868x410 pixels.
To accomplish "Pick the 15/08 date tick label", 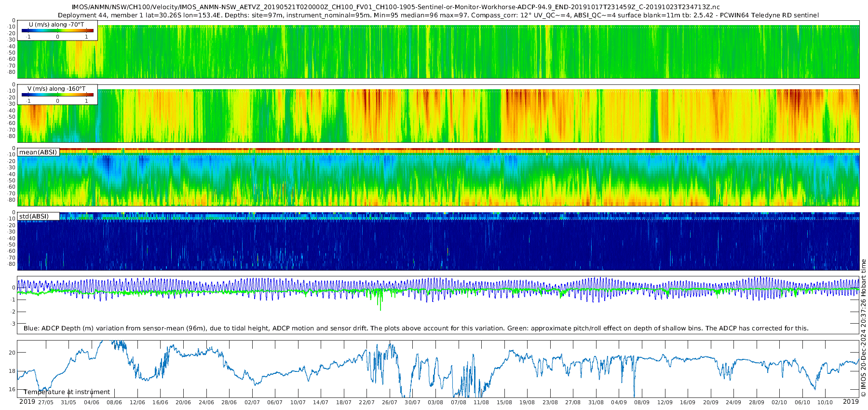I will pyautogui.click(x=504, y=402).
